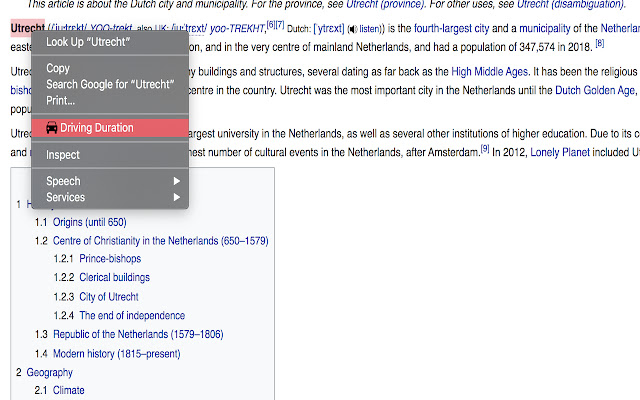Expand the Services submenu arrow

click(x=177, y=197)
